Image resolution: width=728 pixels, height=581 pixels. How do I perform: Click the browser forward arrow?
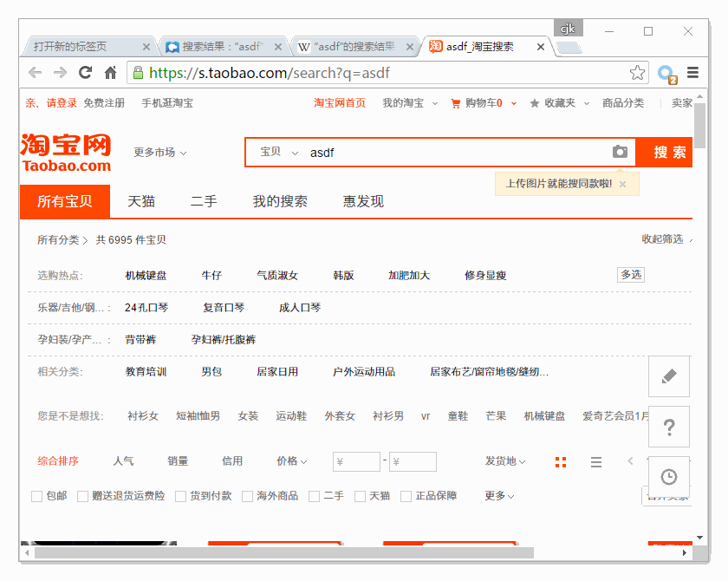pyautogui.click(x=60, y=73)
